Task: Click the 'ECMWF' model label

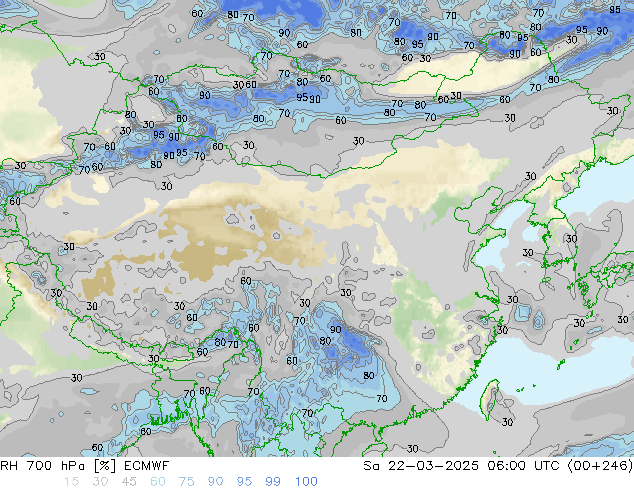Action: coord(146,466)
